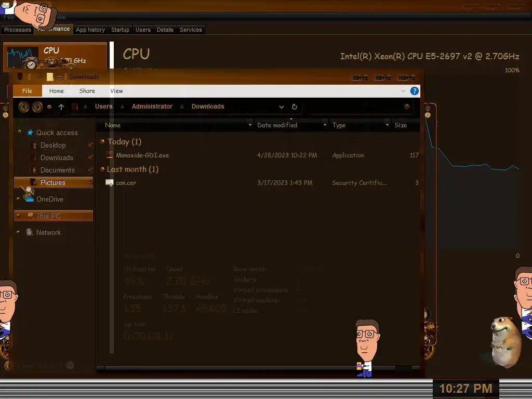Open the File ribbon tab in Explorer
532x399 pixels.
pos(27,91)
